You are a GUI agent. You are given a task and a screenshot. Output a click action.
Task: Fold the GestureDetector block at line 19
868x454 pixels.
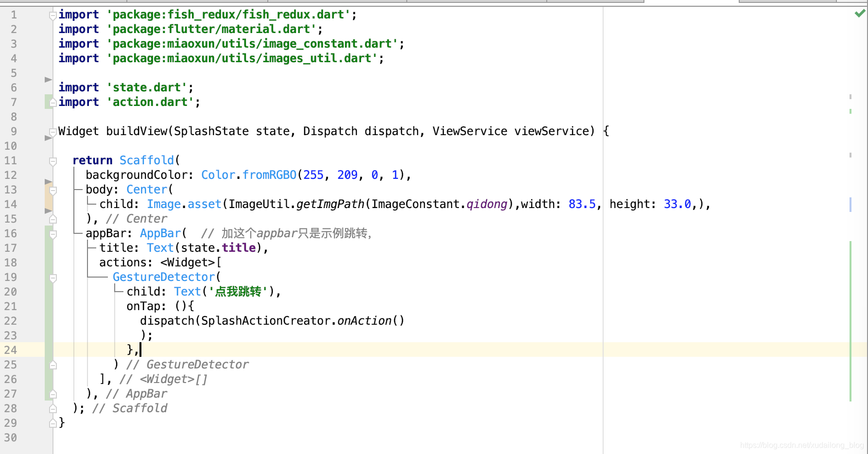pyautogui.click(x=53, y=278)
